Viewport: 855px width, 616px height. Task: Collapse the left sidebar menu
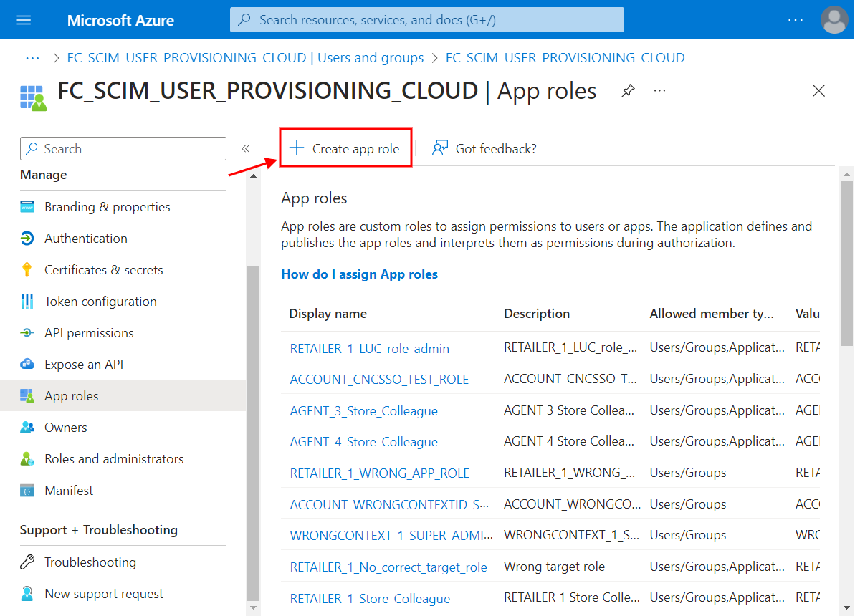(245, 149)
